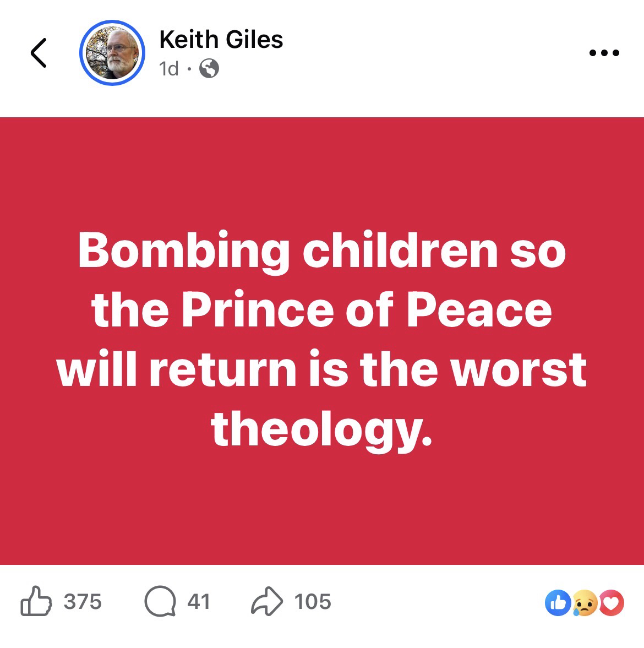Open the three-dot post options menu
644x648 pixels.
[x=604, y=53]
